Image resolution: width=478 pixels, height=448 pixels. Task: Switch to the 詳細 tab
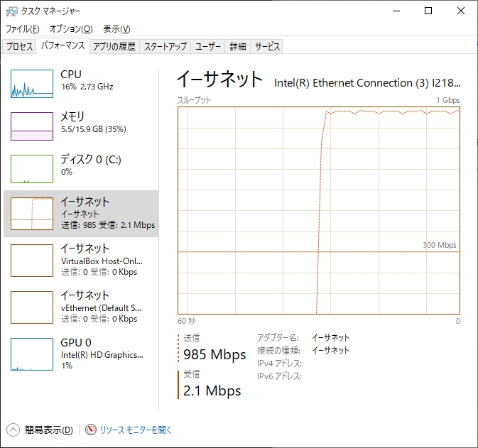(x=237, y=47)
